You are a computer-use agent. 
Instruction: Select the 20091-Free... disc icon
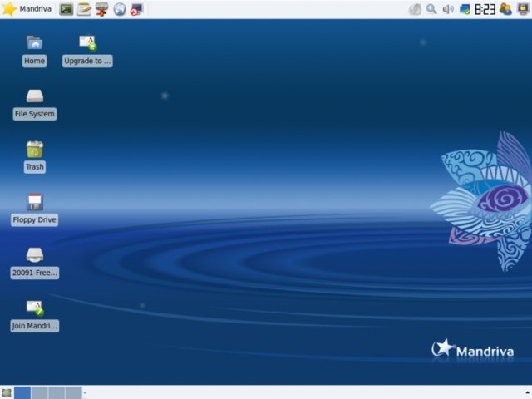point(35,263)
